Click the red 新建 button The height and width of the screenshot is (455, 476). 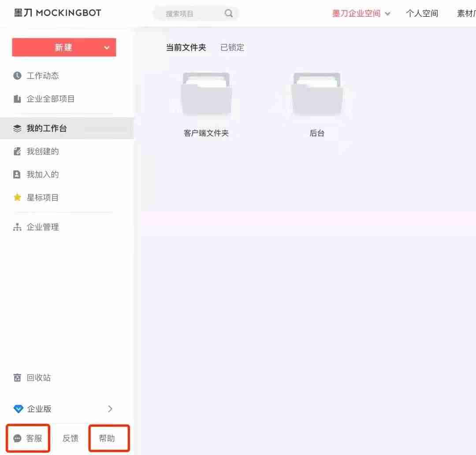64,47
